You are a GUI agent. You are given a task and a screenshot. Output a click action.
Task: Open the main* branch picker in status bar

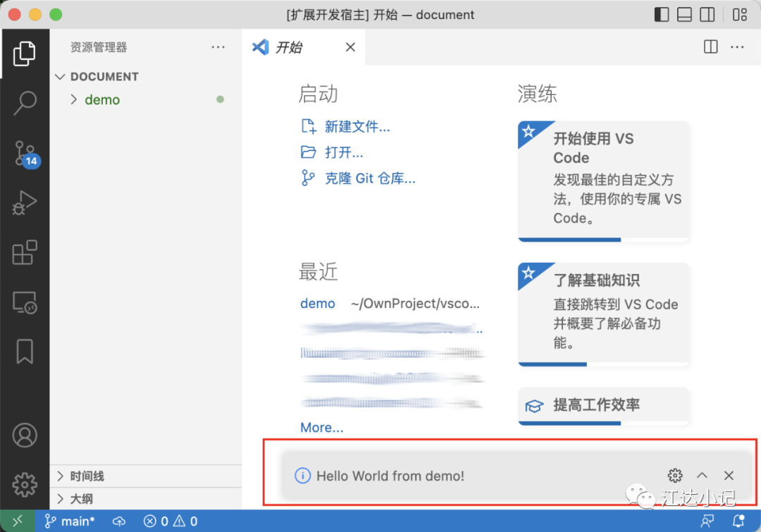(x=69, y=521)
